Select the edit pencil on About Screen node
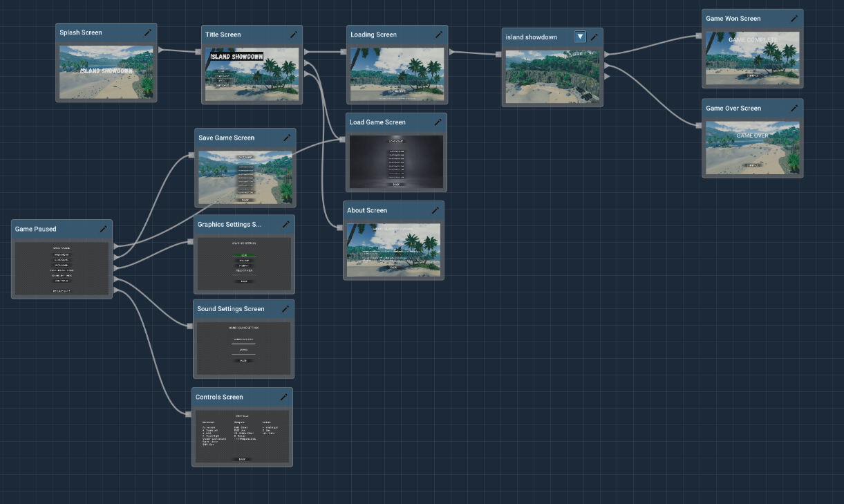Screen dimensions: 844x504 point(435,209)
